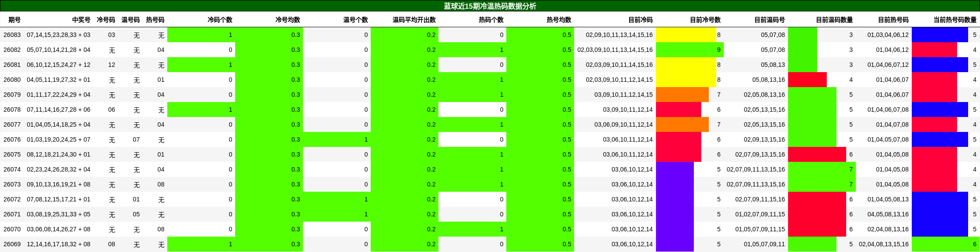Click the 冷号码 column header

[106, 20]
